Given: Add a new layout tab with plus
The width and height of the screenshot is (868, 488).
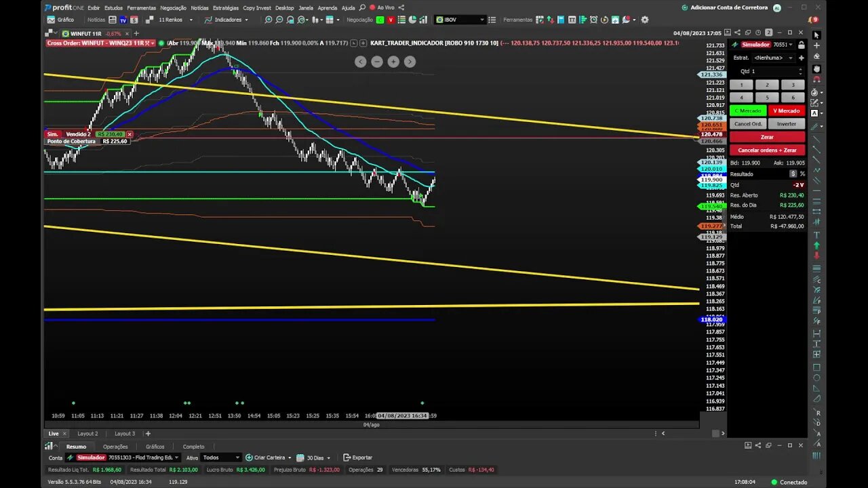Looking at the screenshot, I should point(148,434).
